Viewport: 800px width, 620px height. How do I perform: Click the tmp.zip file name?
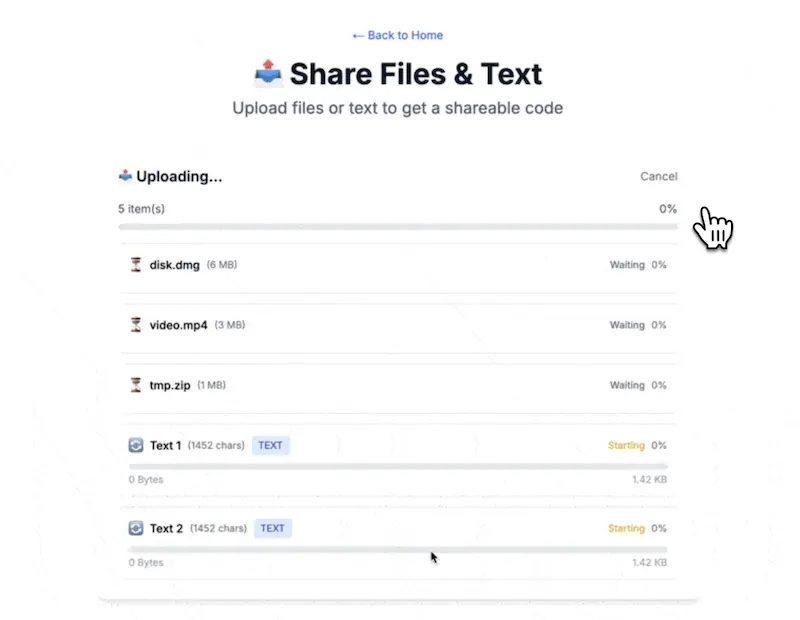point(170,385)
